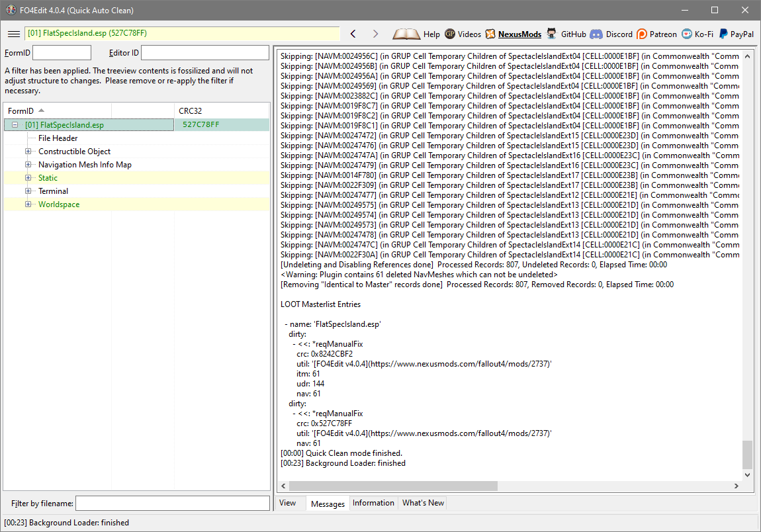Screen dimensions: 761x532
Task: Open the Videos link icon
Action: 450,34
